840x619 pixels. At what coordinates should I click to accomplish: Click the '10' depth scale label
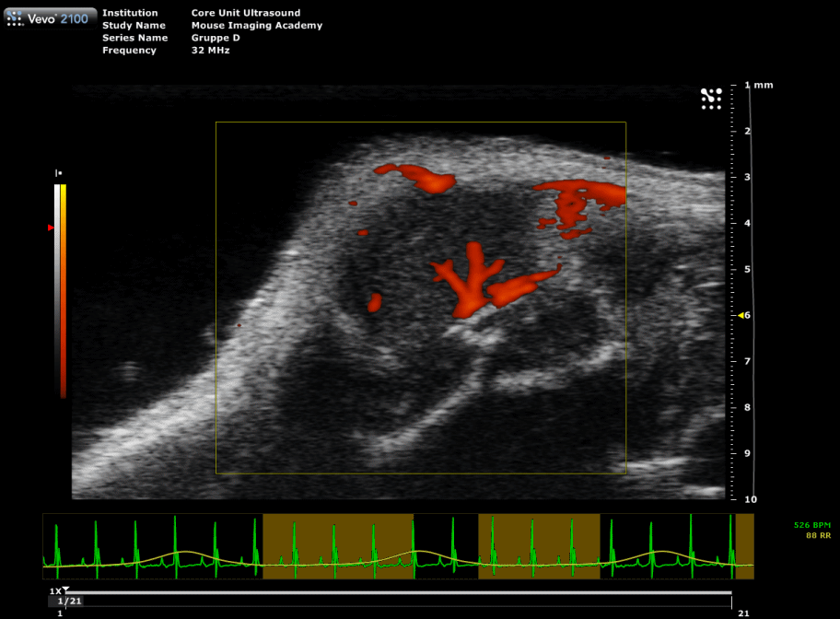coord(751,499)
